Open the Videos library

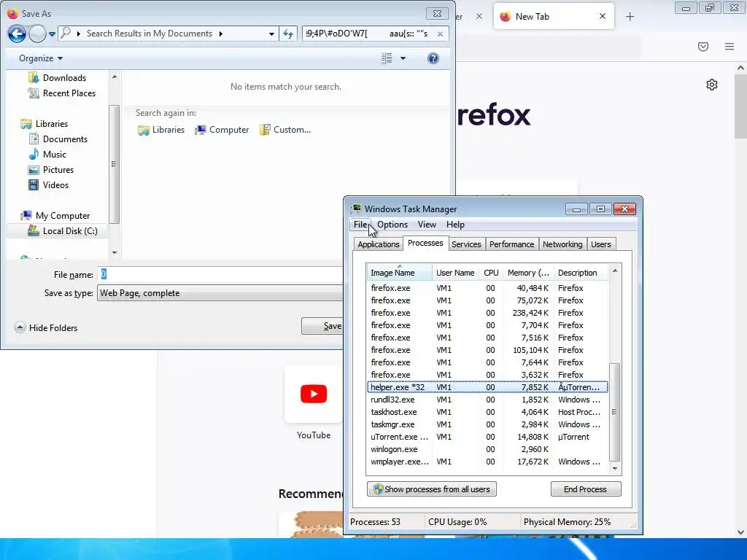pyautogui.click(x=55, y=184)
